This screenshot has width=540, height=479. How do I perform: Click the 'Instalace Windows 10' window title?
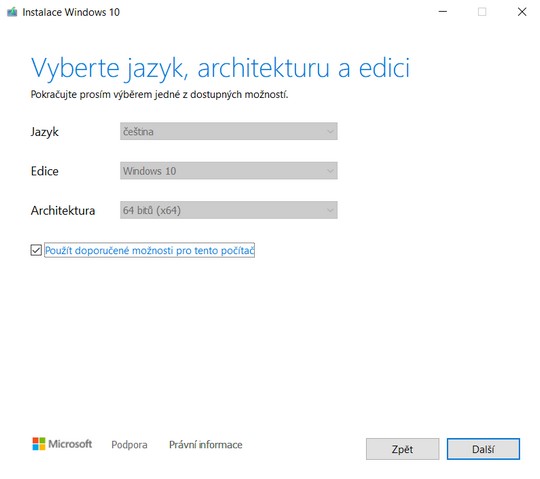(71, 12)
